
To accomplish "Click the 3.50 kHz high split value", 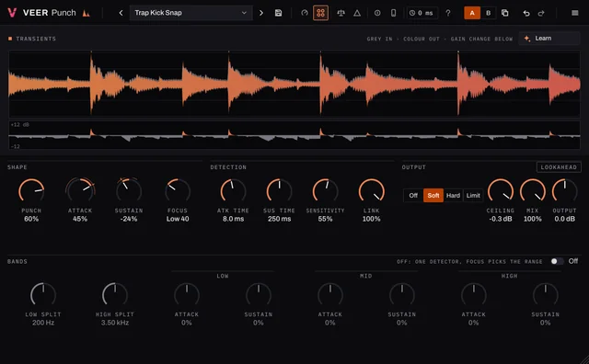I will coord(115,323).
